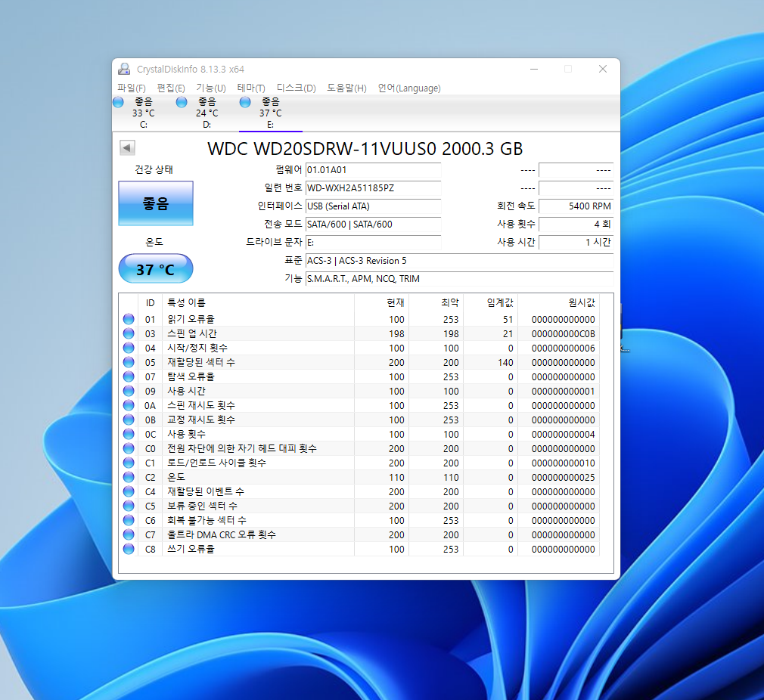The image size is (764, 700).
Task: Click the standard field ACS-3 Revision 5
Action: (x=459, y=261)
